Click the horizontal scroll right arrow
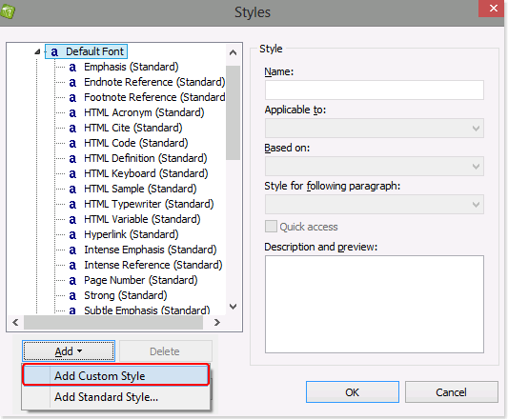 [217, 322]
